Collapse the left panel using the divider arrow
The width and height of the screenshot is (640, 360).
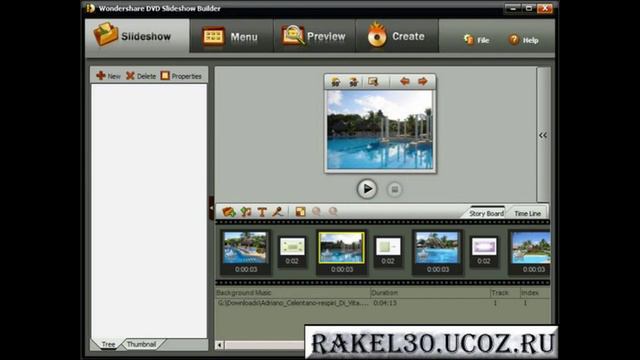click(211, 208)
